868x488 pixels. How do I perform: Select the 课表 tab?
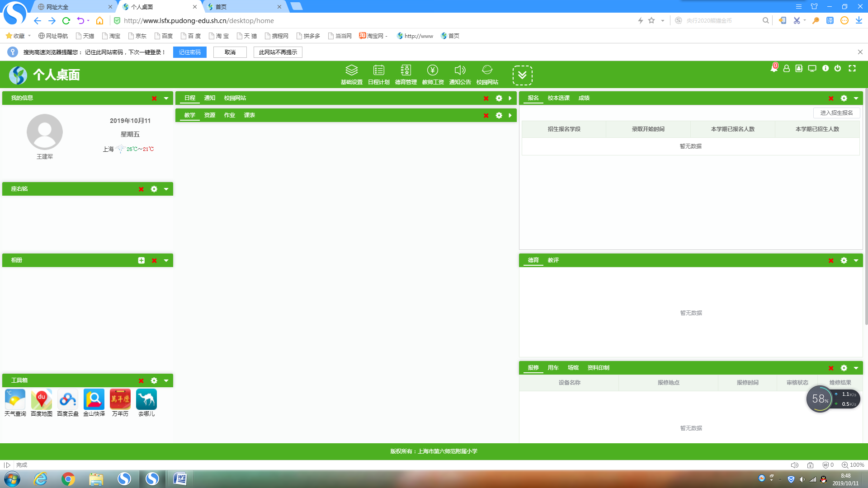[249, 115]
